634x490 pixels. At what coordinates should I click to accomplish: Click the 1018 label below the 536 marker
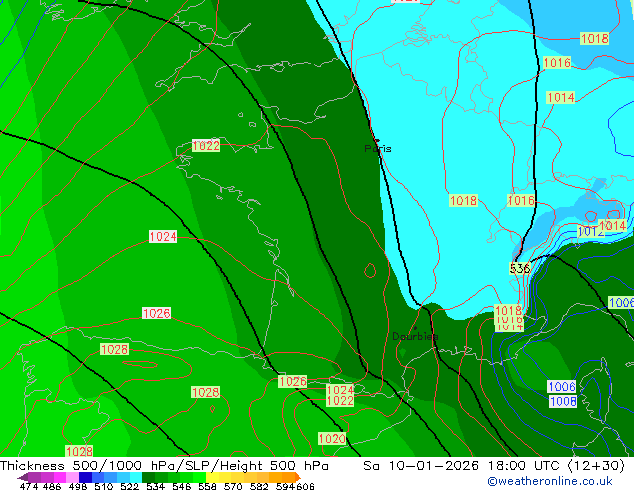[509, 310]
